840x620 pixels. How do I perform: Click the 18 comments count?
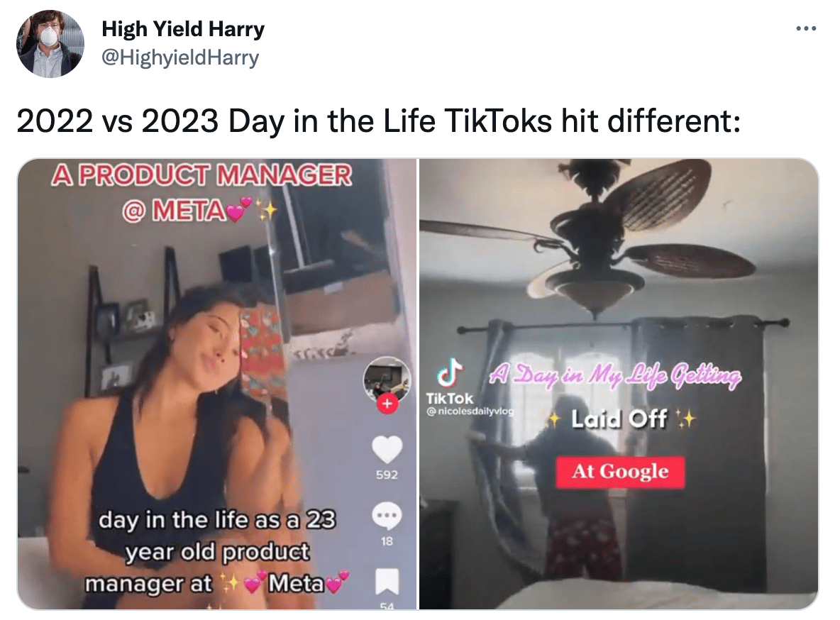pyautogui.click(x=387, y=541)
